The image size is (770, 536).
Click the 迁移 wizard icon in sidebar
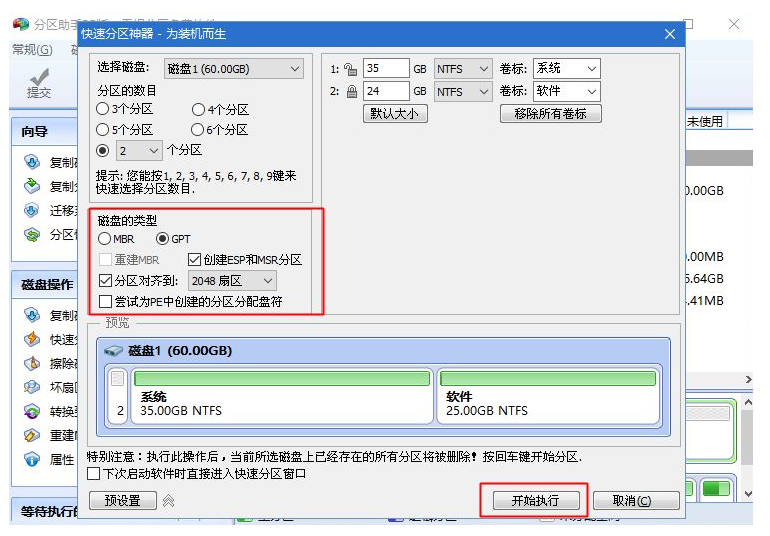click(x=32, y=211)
